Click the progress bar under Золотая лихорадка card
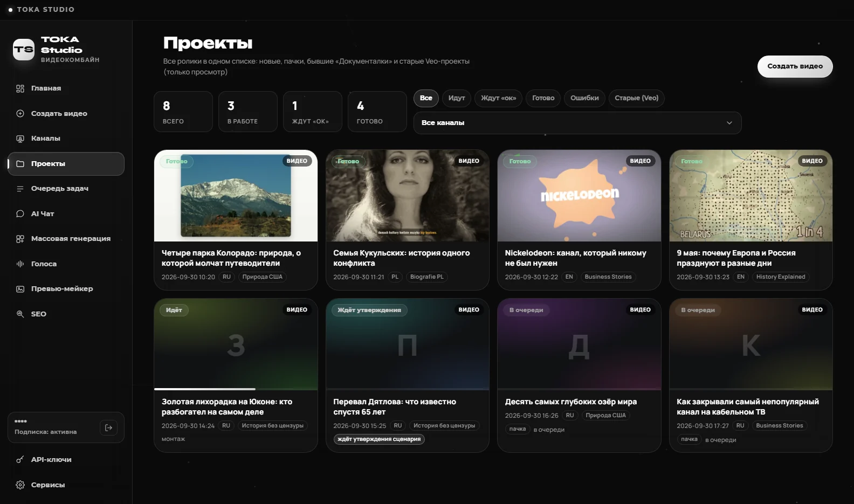Image resolution: width=854 pixels, height=504 pixels. coord(236,389)
